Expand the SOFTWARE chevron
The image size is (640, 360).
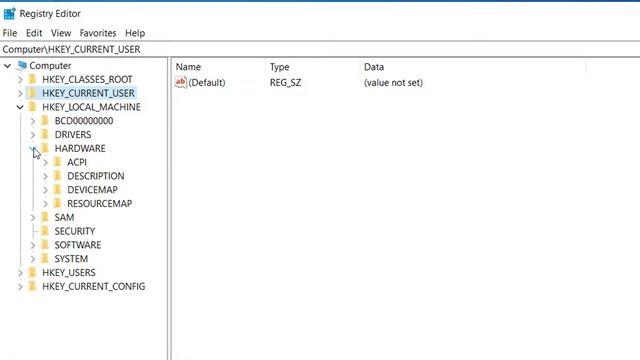tap(33, 245)
